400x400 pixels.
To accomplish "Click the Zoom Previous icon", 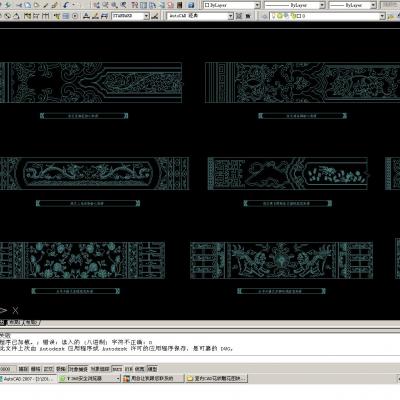I will click(123, 5).
